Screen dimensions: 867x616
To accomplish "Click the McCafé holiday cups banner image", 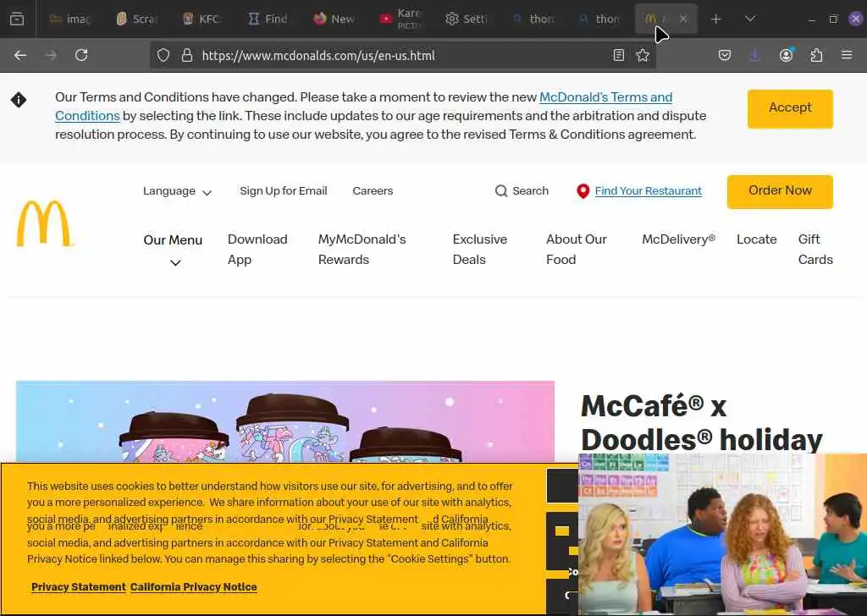I will tap(284, 421).
